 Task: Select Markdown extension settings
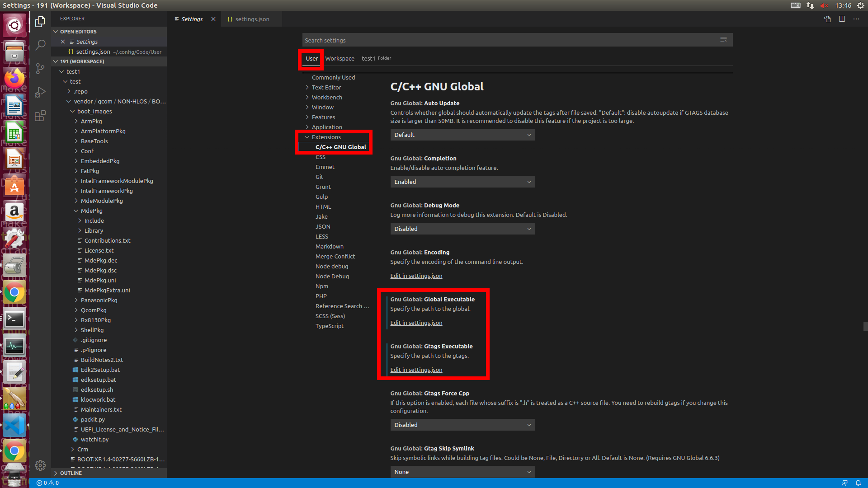pyautogui.click(x=329, y=246)
